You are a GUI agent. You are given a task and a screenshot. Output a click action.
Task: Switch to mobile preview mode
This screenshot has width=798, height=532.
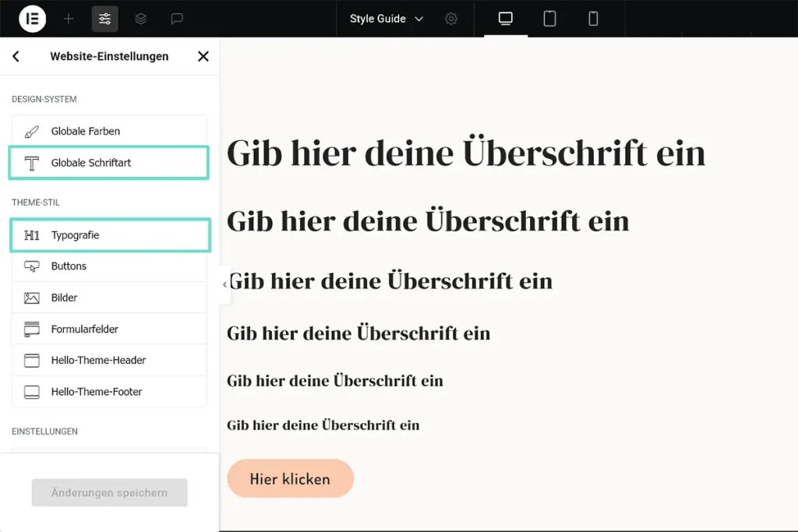pyautogui.click(x=594, y=18)
